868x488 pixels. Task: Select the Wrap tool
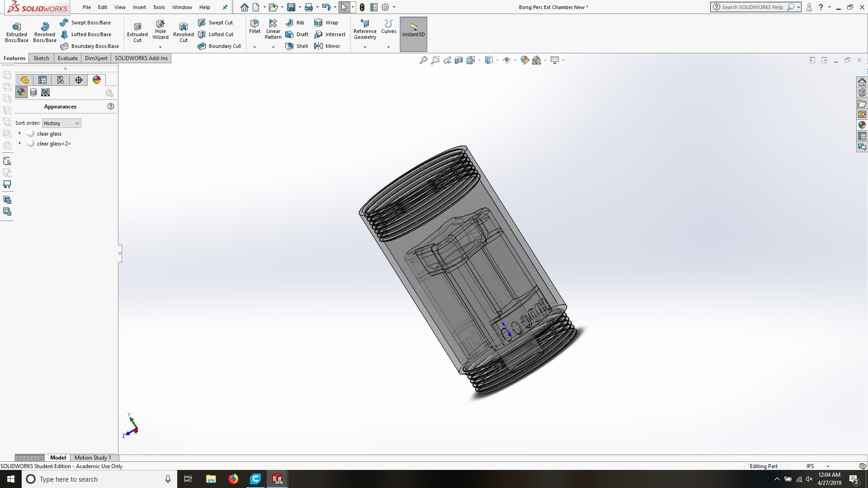click(x=326, y=23)
